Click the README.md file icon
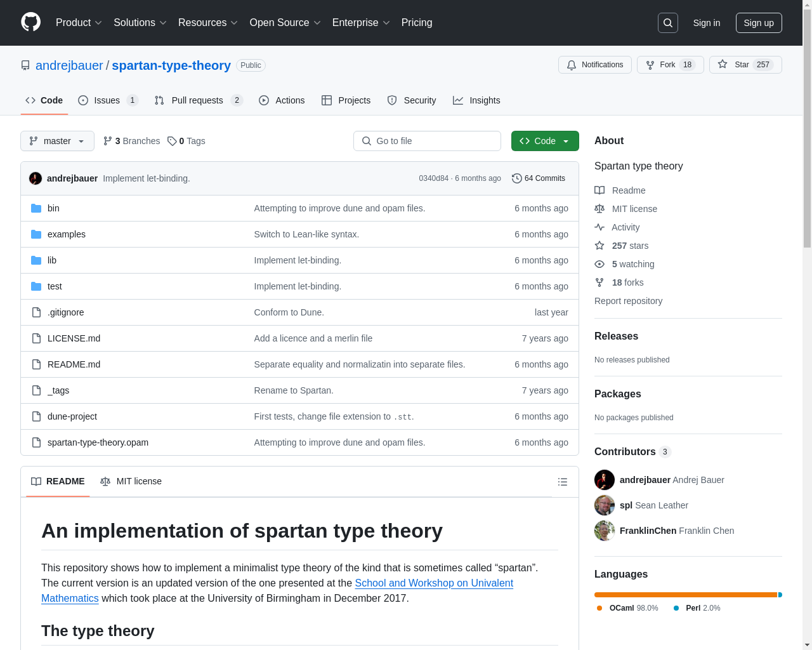The width and height of the screenshot is (812, 650). [36, 364]
